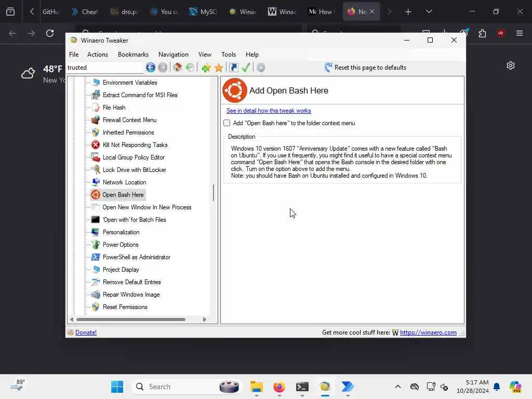Click the Ubuntu icon beside Open Bash Here
Screen dimensions: 532x399
point(96,195)
